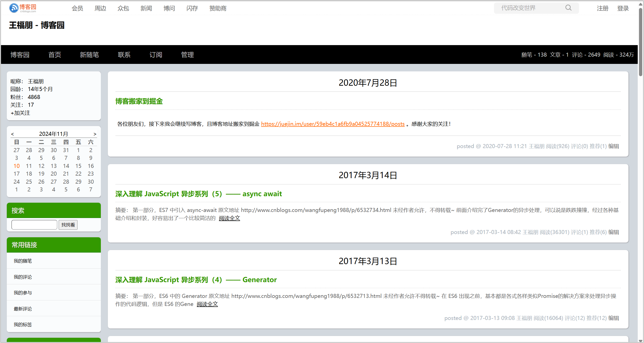
Task: Open the 博问 top menu item
Action: point(169,8)
